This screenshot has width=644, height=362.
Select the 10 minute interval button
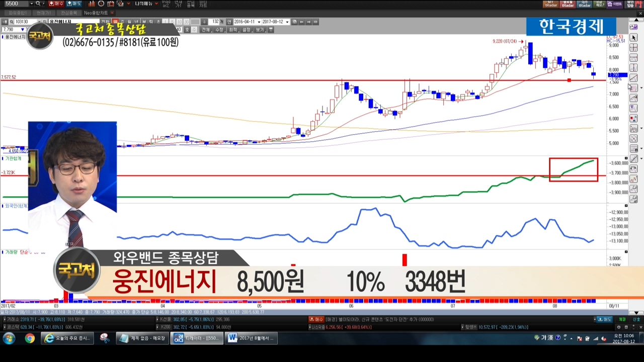pyautogui.click(x=179, y=22)
